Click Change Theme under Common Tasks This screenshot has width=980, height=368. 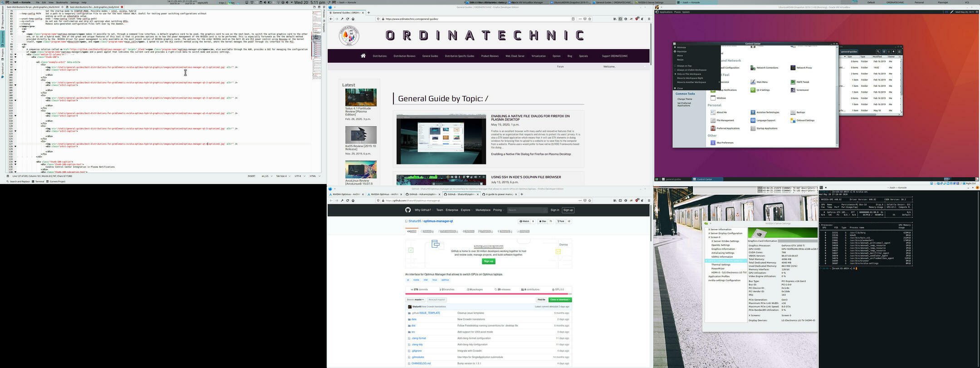pos(685,99)
